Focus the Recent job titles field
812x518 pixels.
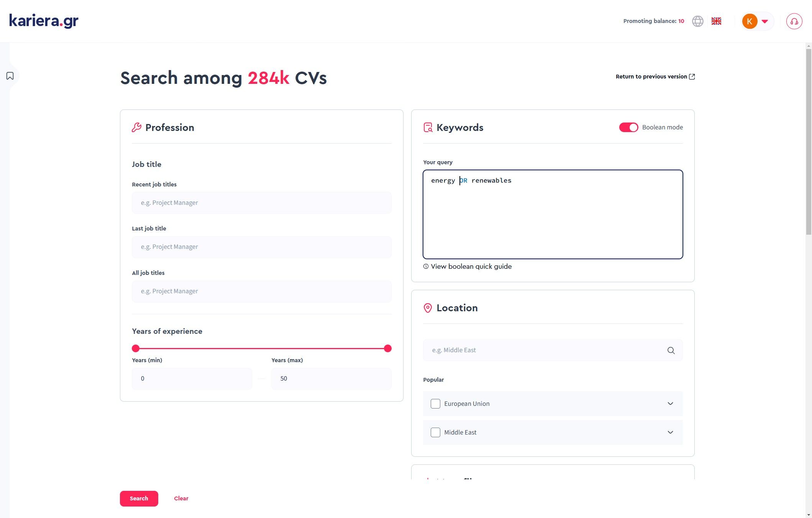(x=261, y=203)
